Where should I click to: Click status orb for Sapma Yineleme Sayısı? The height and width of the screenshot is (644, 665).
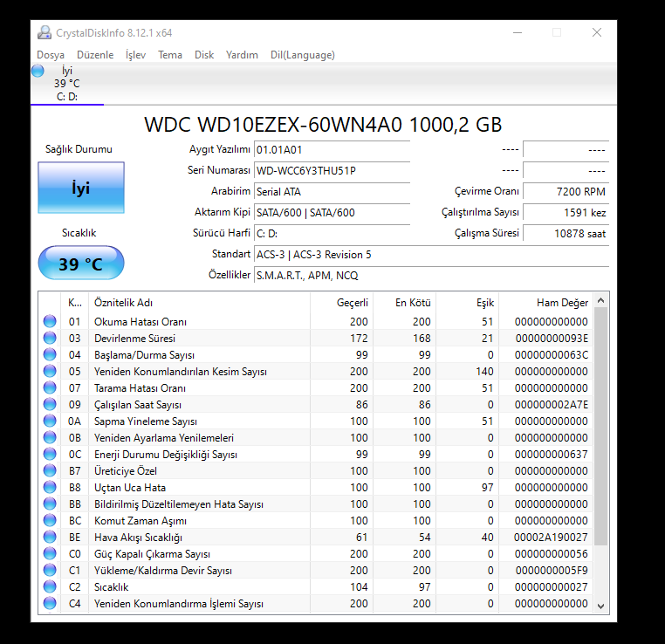pos(50,421)
